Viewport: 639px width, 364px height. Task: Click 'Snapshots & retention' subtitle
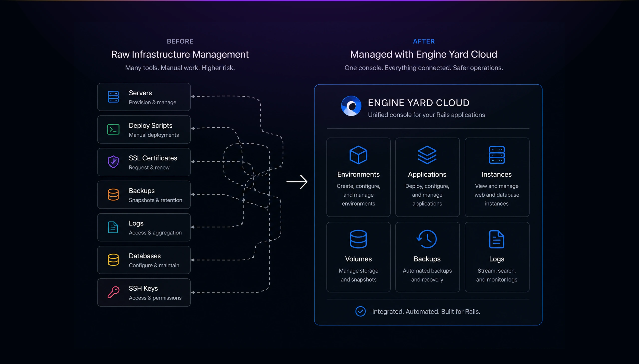[x=155, y=200]
